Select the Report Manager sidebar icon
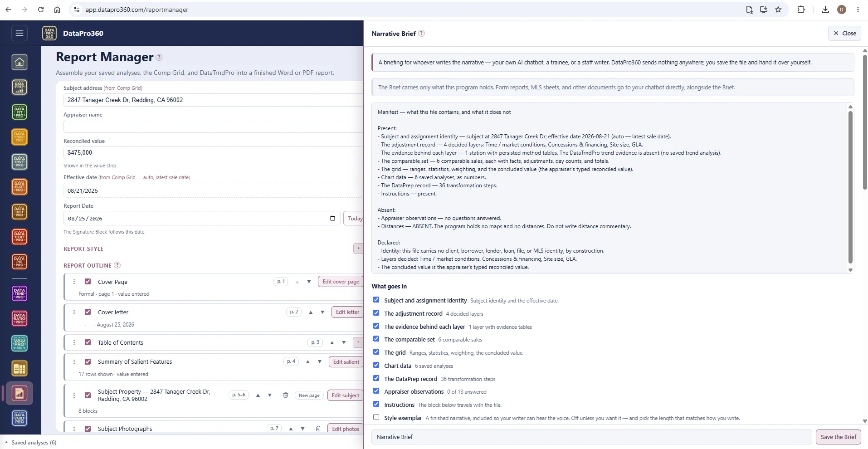 coord(20,393)
